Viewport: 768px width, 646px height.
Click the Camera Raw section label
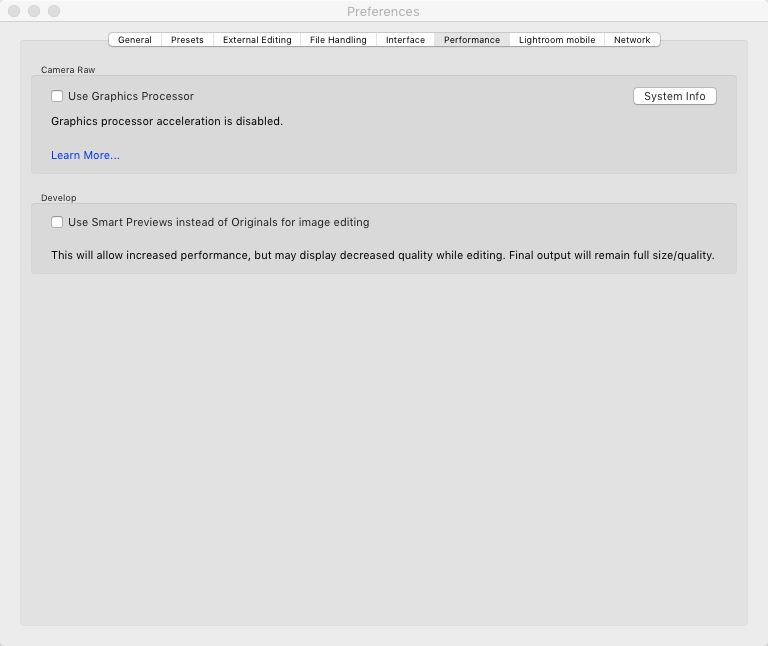68,70
